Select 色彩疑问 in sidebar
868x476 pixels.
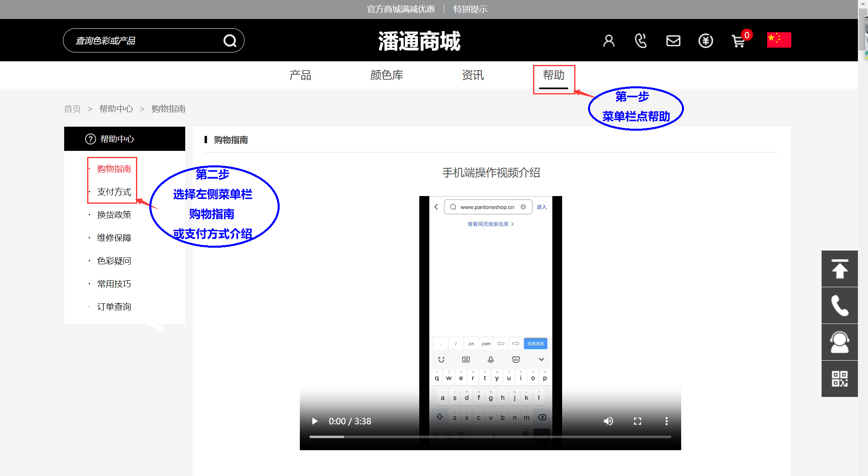point(114,261)
